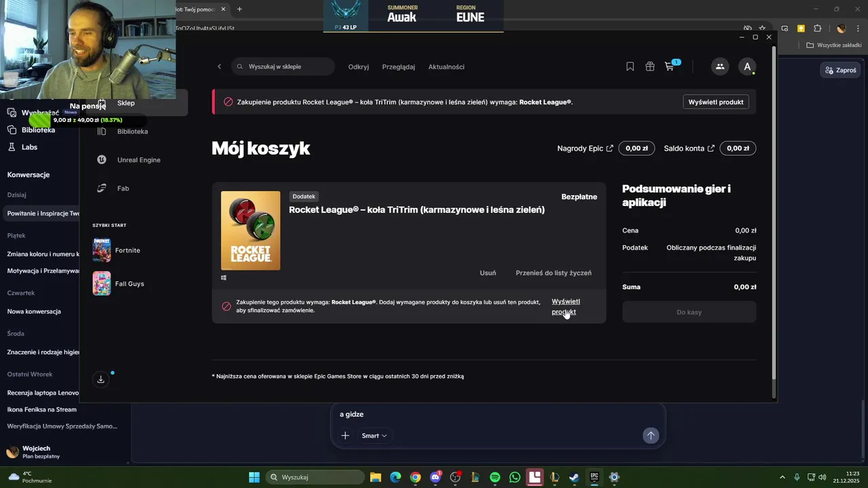Open conversation 'Nowa konwersacja'
The image size is (868, 488).
(34, 312)
